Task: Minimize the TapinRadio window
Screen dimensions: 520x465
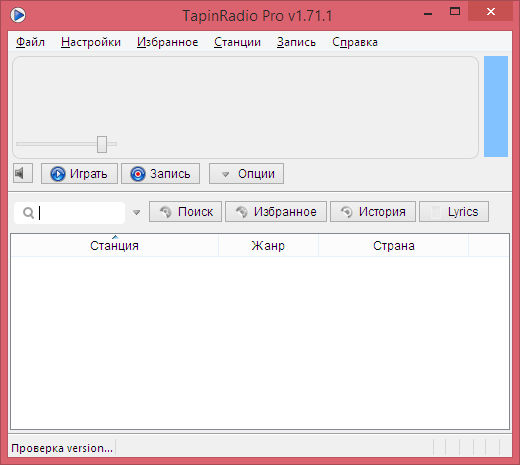Action: pyautogui.click(x=428, y=13)
